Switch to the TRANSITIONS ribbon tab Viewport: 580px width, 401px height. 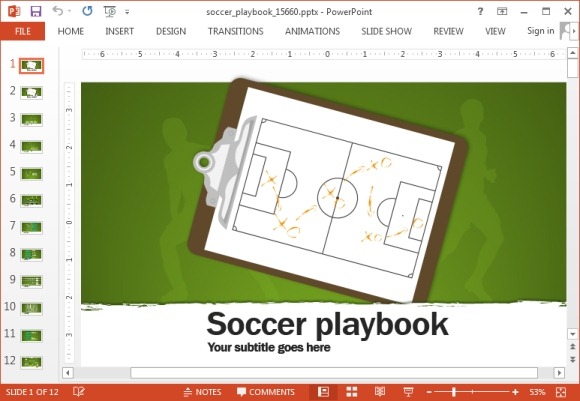click(x=236, y=31)
